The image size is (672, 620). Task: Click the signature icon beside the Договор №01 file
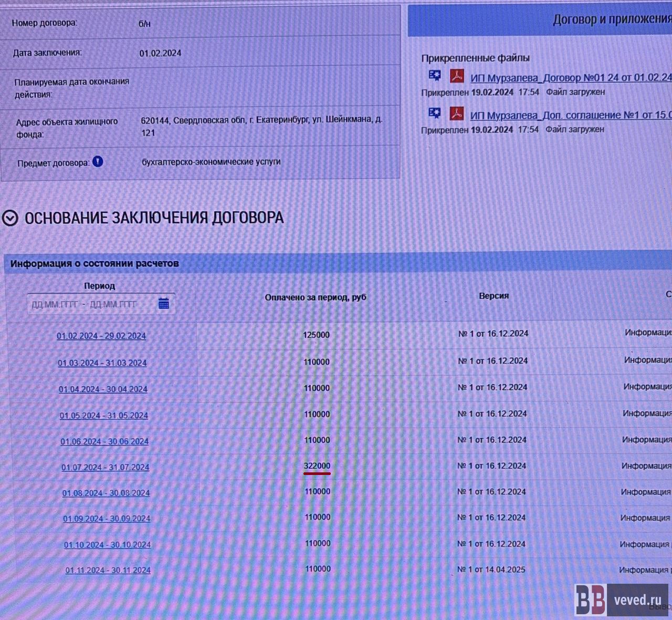tap(435, 76)
